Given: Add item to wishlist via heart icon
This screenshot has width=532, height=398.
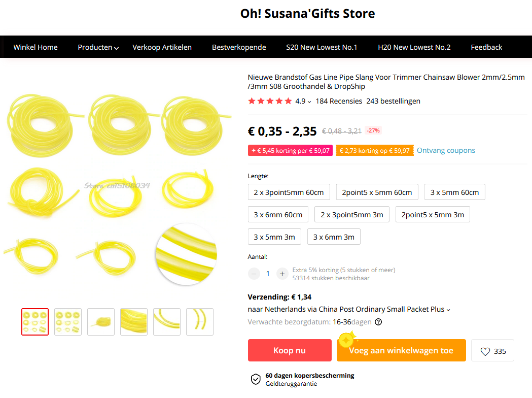Looking at the screenshot, I should [485, 351].
